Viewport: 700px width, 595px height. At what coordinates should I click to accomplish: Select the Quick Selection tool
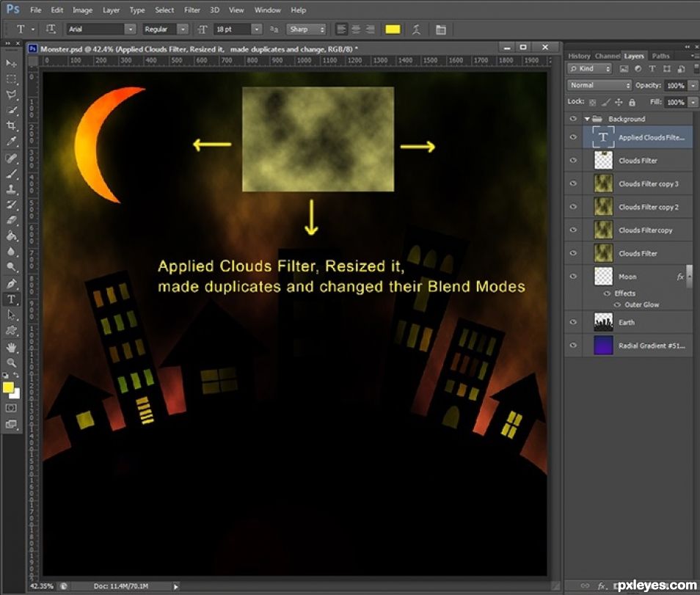(11, 111)
